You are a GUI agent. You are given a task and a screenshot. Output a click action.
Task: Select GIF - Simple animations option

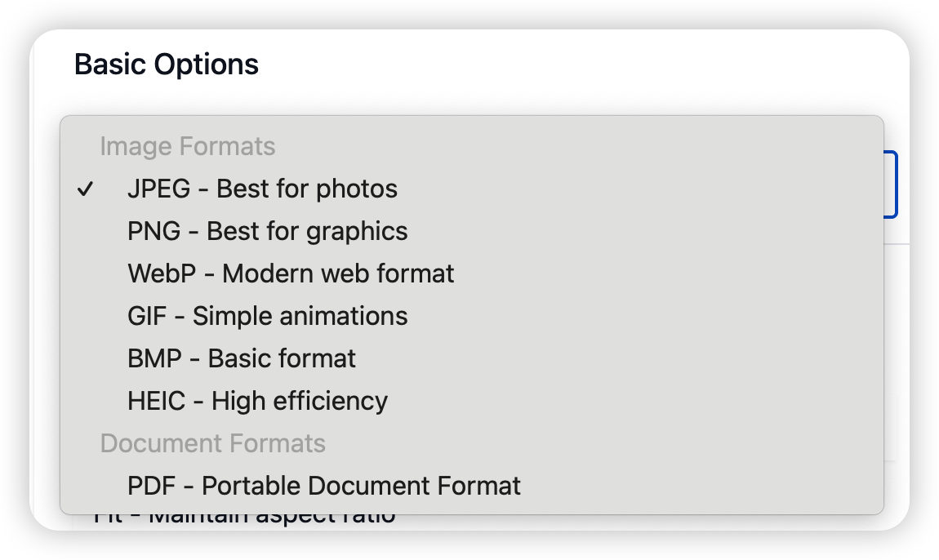[267, 316]
